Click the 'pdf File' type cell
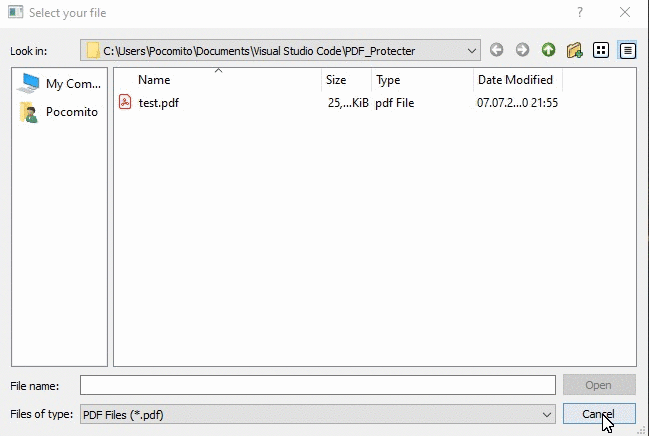649x436 pixels. pos(394,103)
